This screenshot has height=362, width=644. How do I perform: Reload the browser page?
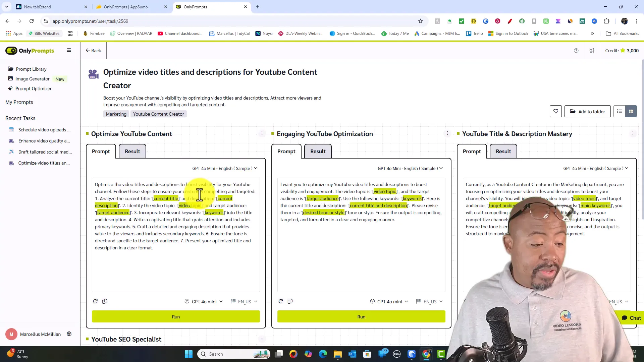pyautogui.click(x=32, y=21)
